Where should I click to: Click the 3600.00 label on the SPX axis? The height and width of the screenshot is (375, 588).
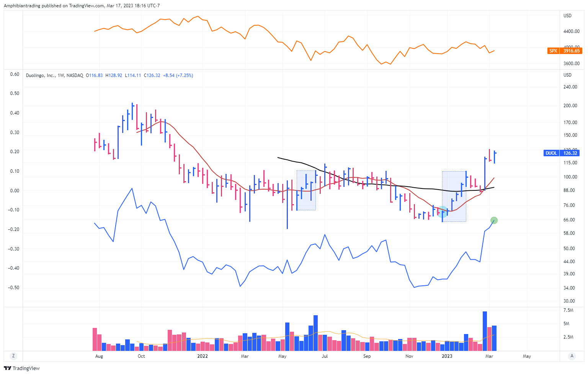coord(572,64)
